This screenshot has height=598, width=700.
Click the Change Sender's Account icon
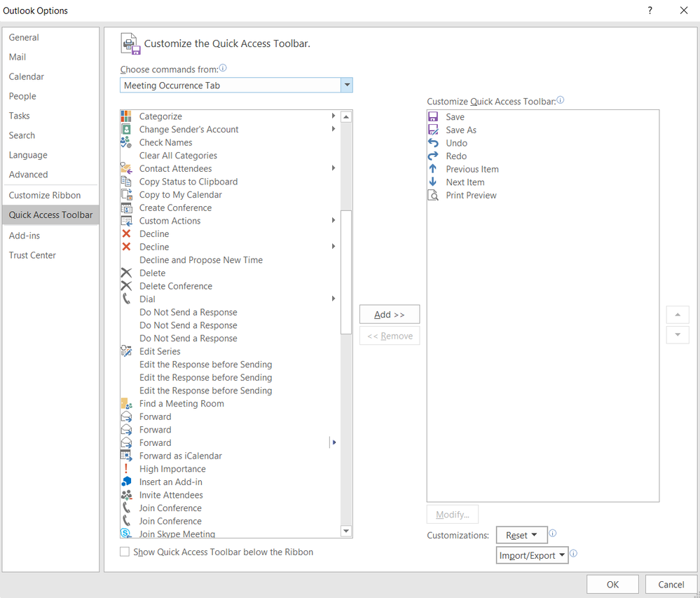click(126, 129)
